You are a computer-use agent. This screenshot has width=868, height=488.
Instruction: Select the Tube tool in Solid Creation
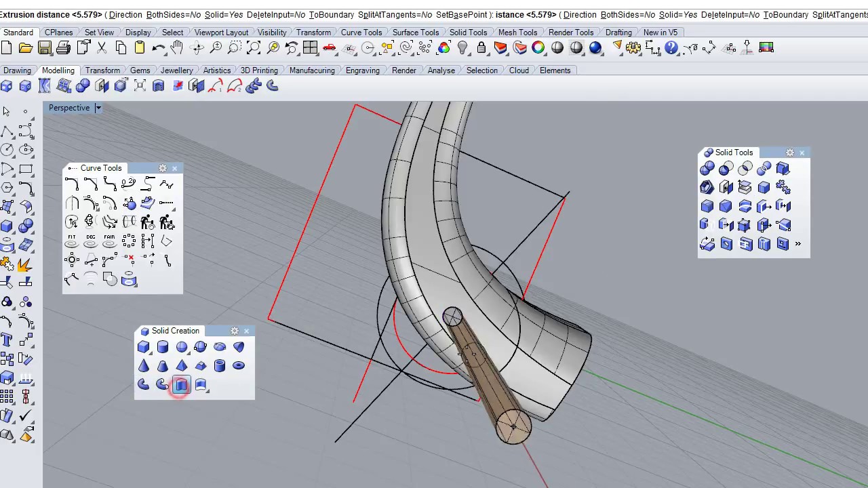pyautogui.click(x=220, y=366)
